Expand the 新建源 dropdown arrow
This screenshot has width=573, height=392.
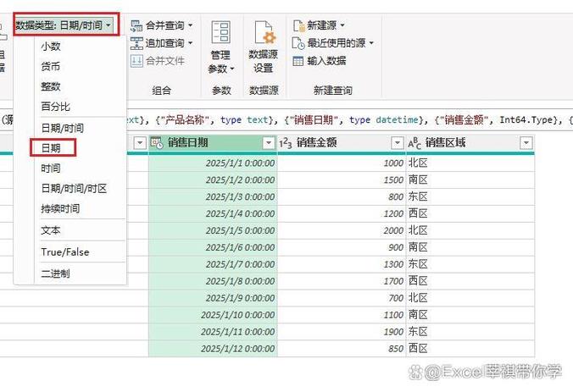click(x=342, y=25)
